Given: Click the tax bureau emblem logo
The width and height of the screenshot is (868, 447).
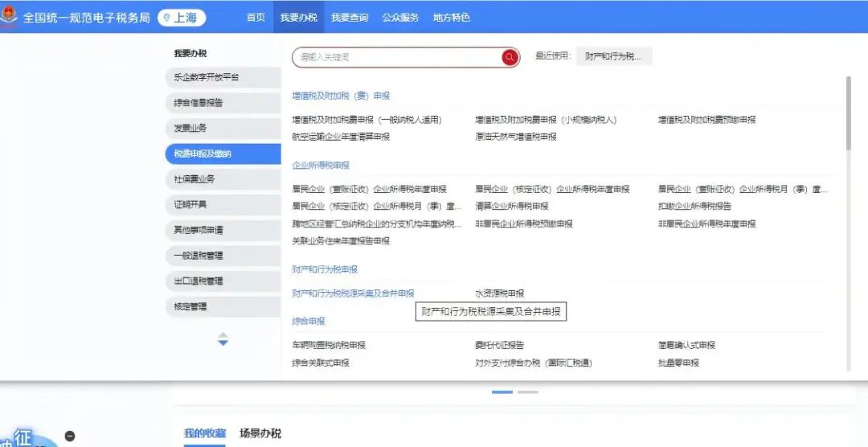Looking at the screenshot, I should point(9,17).
